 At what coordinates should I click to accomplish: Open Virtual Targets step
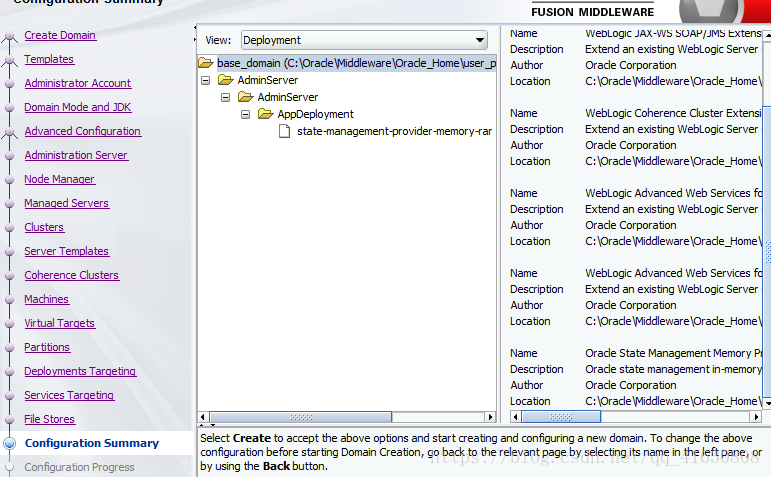coord(59,324)
